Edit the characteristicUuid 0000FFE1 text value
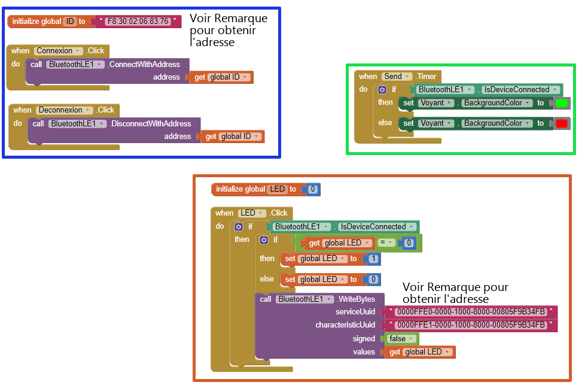Screen dimensions: 588x388 click(x=470, y=325)
